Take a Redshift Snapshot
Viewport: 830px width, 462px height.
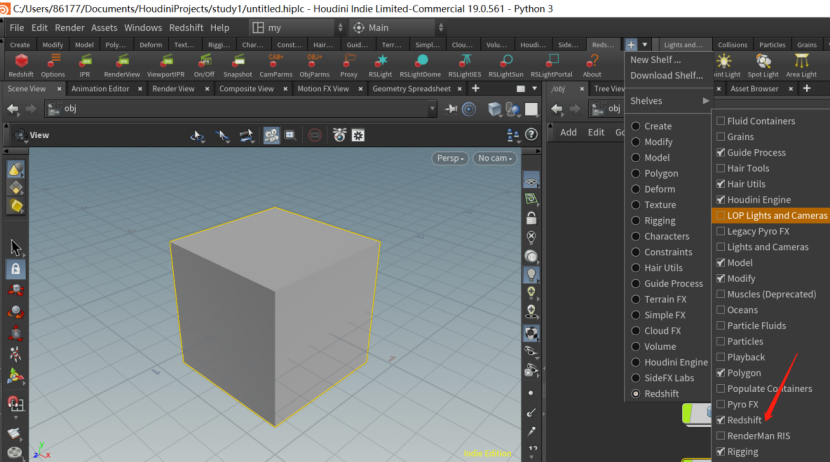[x=238, y=65]
